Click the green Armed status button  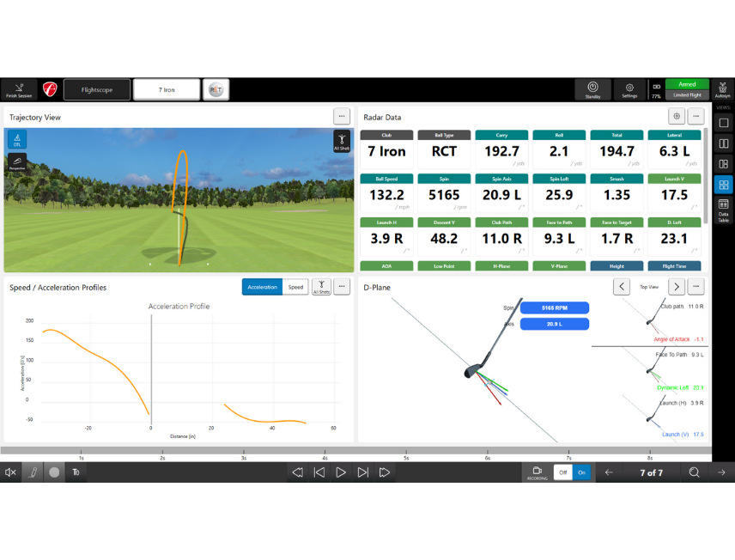tap(687, 84)
